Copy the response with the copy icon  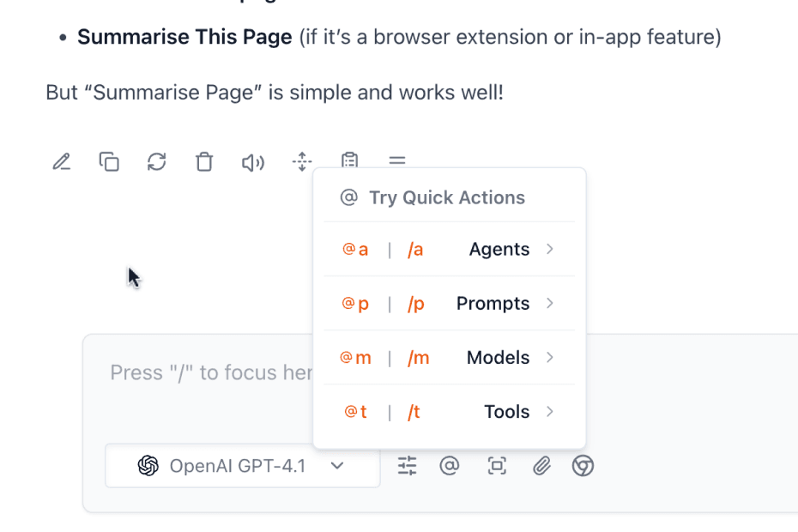pyautogui.click(x=109, y=161)
